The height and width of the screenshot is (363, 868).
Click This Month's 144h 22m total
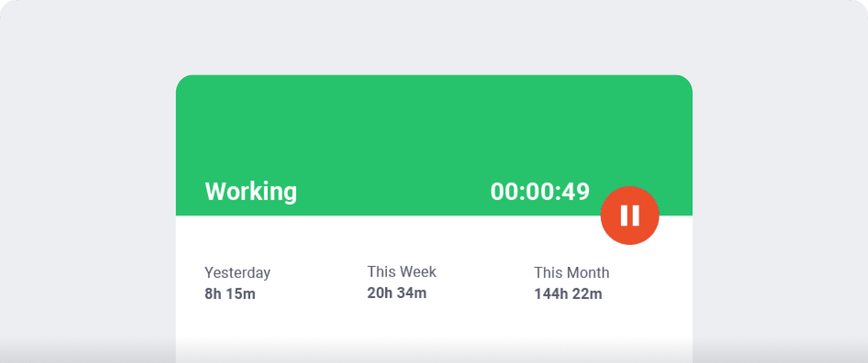tap(568, 294)
